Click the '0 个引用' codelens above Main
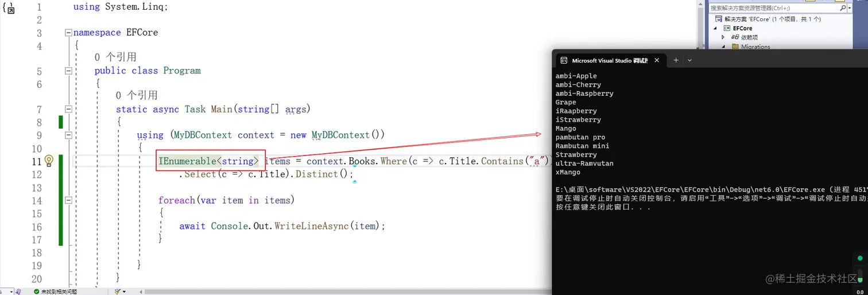 tap(137, 95)
